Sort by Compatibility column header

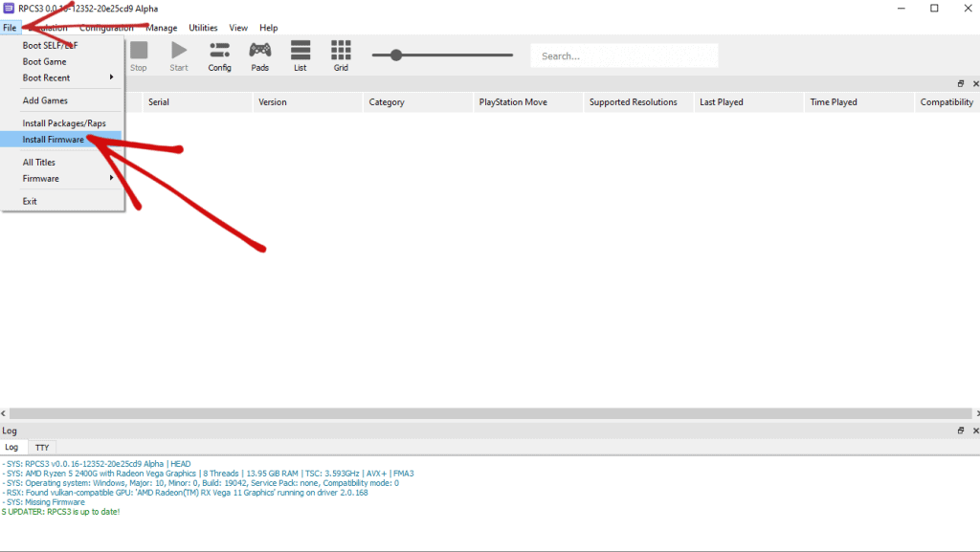pos(946,102)
